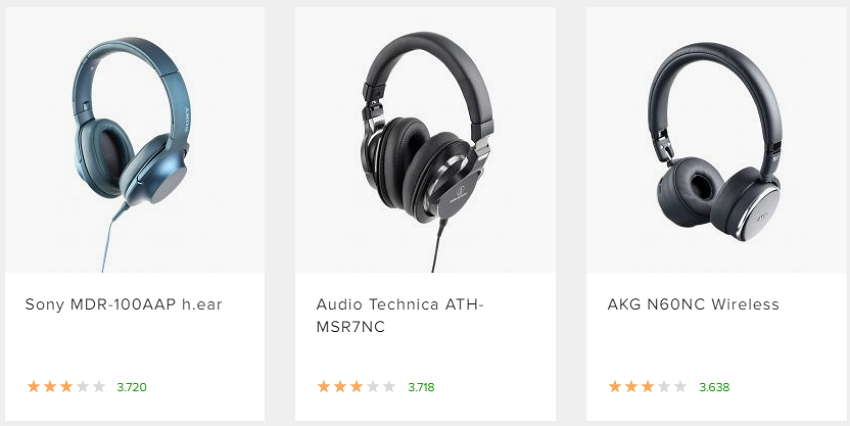Click the second star under AKG N60NC
This screenshot has width=850, height=426.
pyautogui.click(x=631, y=386)
